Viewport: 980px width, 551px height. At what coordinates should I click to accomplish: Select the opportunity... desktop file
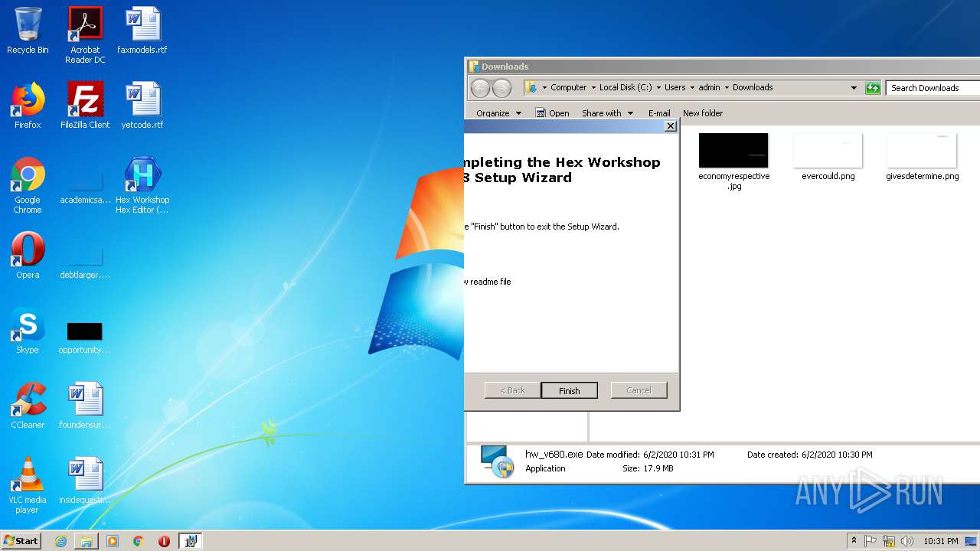(x=85, y=338)
